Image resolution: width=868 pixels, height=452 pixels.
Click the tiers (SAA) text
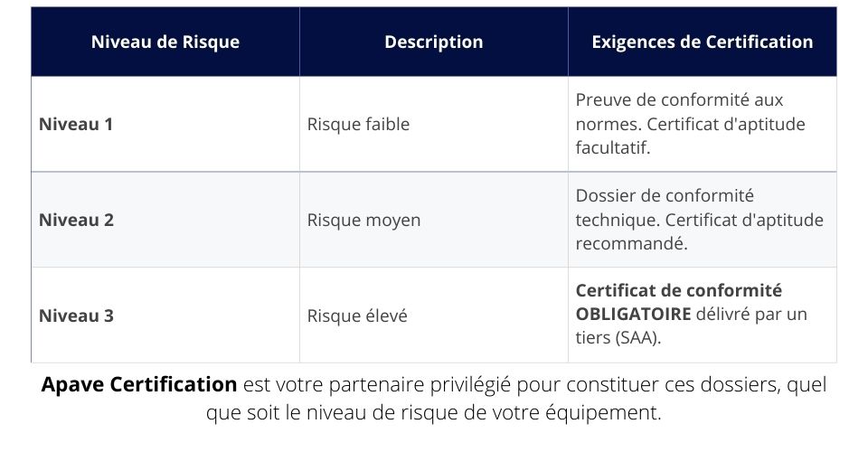[618, 337]
